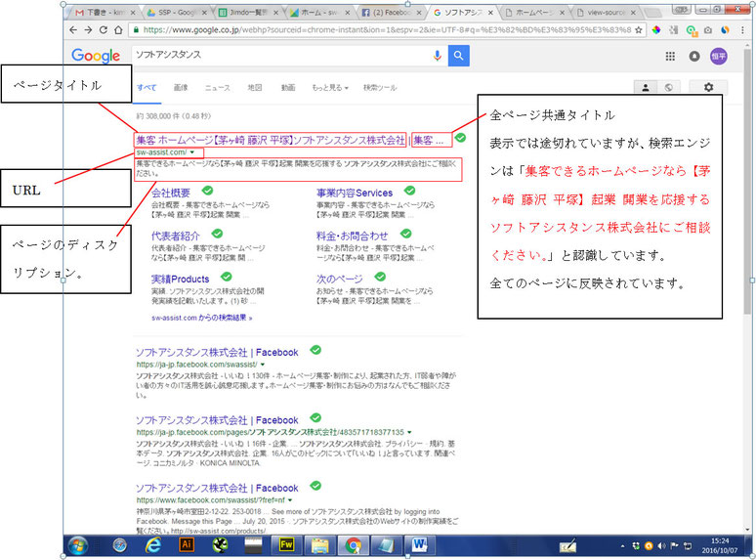
Task: Open arrow after facebook.com/swassist/?fref=nf URL
Action: [x=290, y=500]
